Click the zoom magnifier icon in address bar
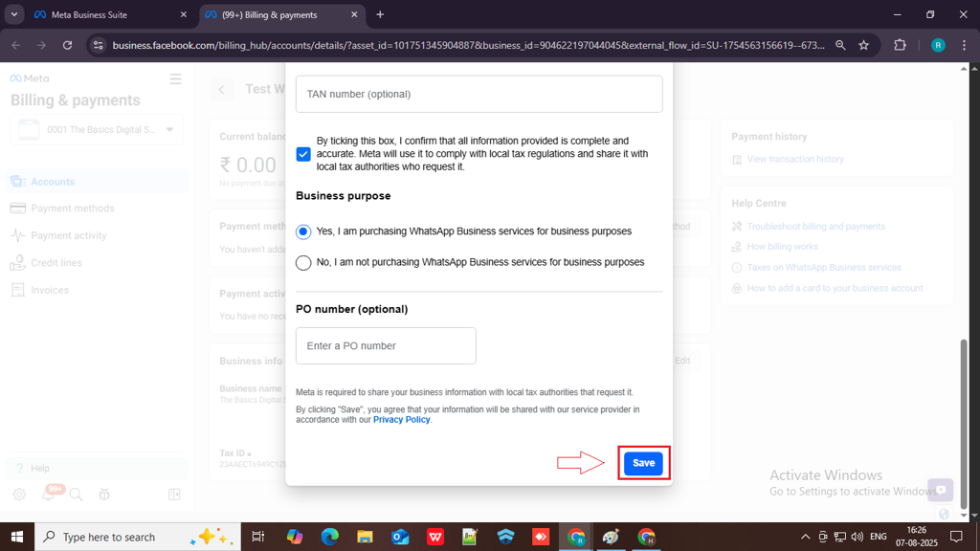 840,45
